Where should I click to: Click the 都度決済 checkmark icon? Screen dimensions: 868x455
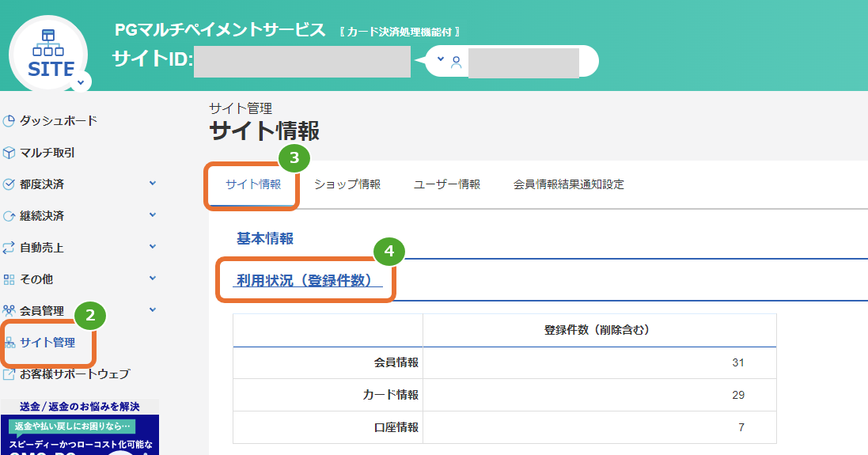[x=9, y=184]
